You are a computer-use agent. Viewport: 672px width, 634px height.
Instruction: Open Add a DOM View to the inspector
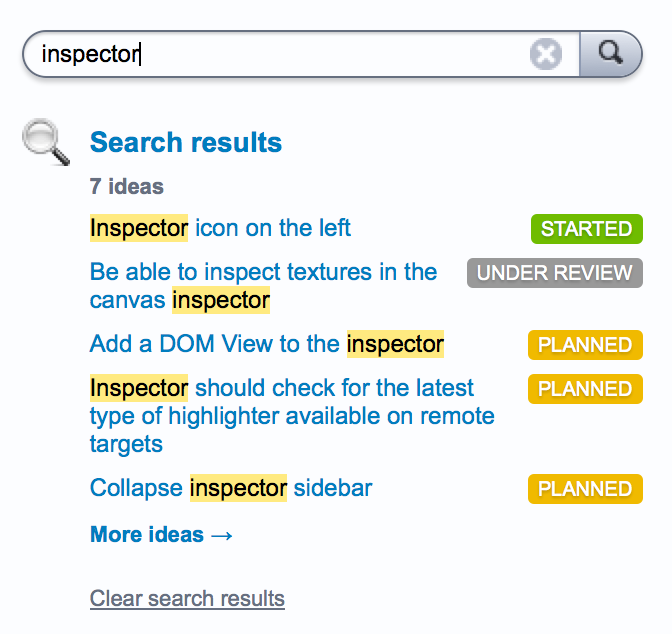click(267, 344)
